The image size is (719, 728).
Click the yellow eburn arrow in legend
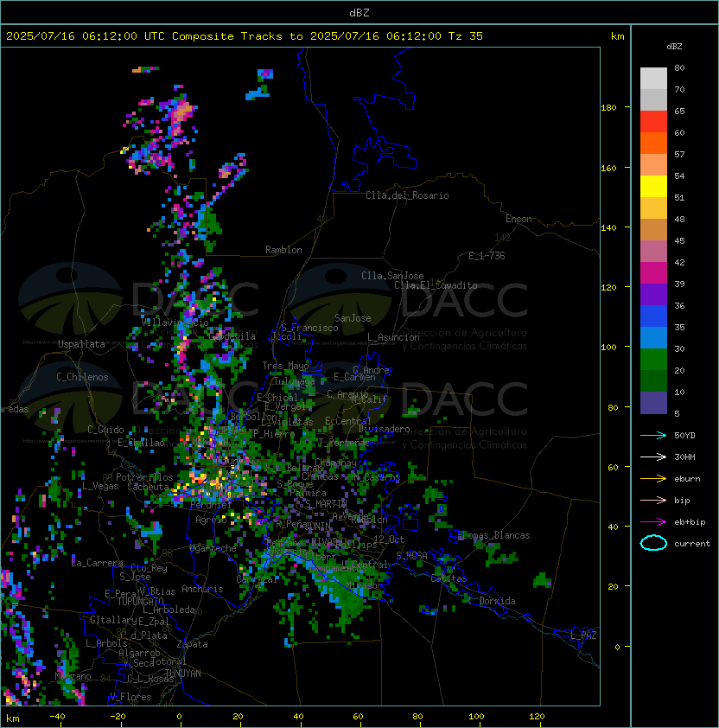653,479
